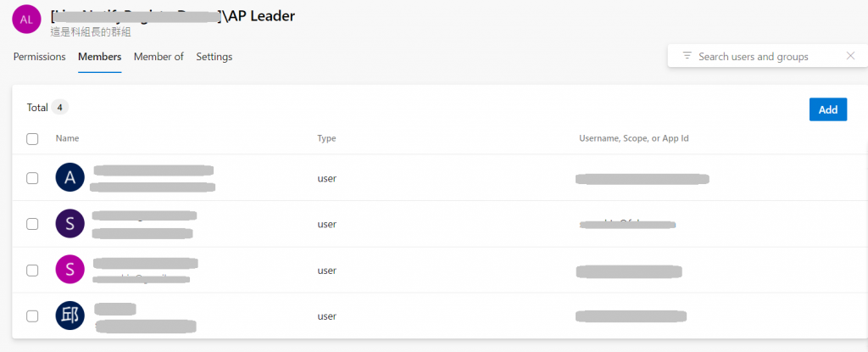Click the 邱 member avatar
868x352 pixels.
pyautogui.click(x=70, y=316)
